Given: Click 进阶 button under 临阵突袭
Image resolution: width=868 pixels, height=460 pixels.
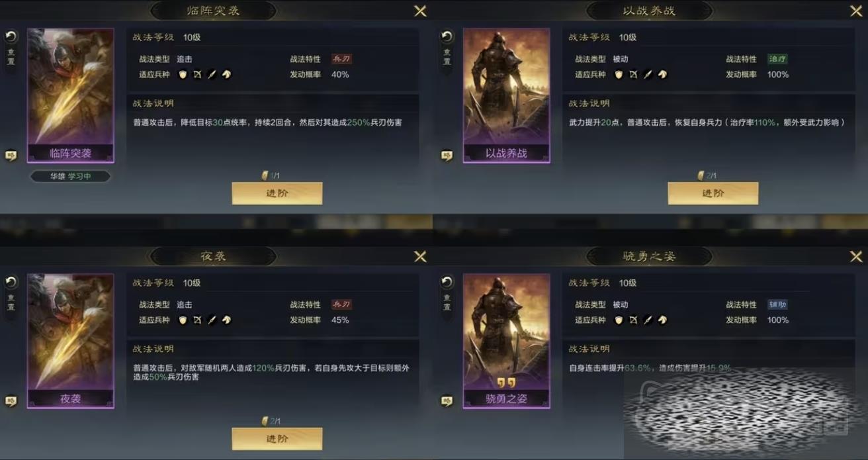Looking at the screenshot, I should click(x=277, y=193).
